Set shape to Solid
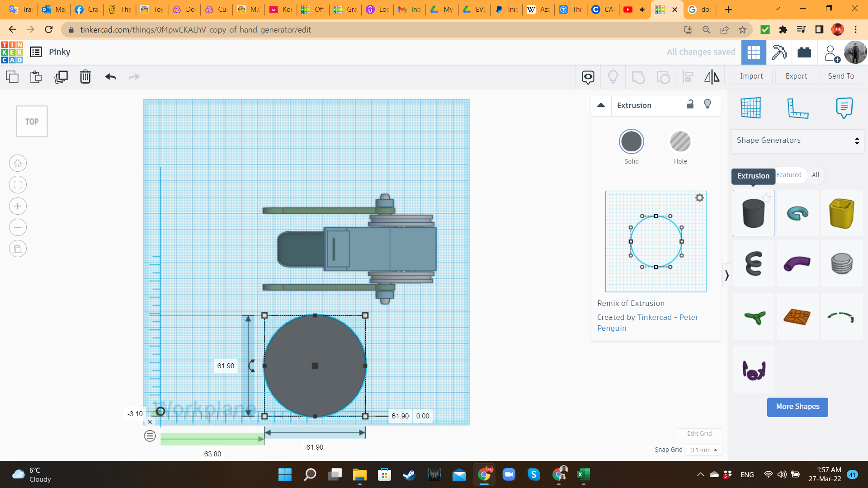This screenshot has height=488, width=868. (x=631, y=142)
